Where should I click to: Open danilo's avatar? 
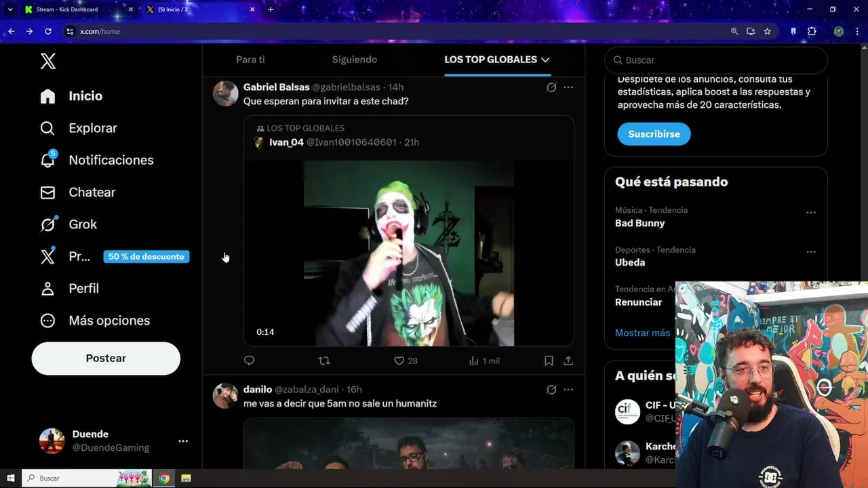coord(226,396)
